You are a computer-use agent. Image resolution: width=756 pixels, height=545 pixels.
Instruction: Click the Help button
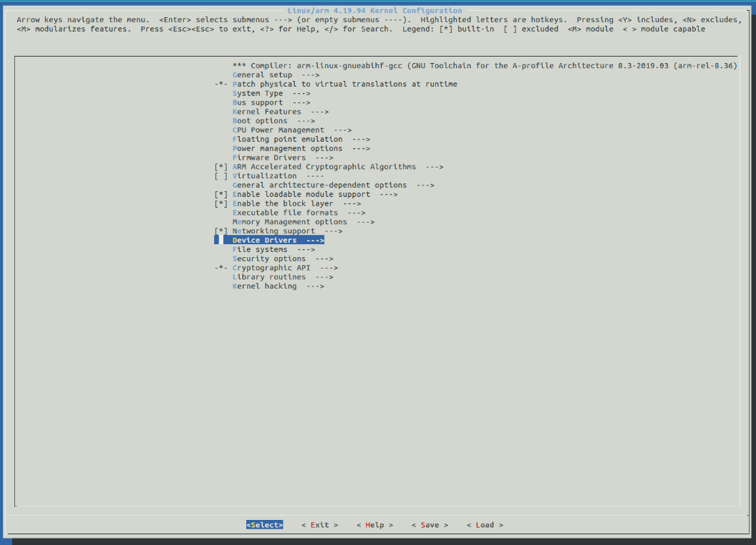(375, 525)
